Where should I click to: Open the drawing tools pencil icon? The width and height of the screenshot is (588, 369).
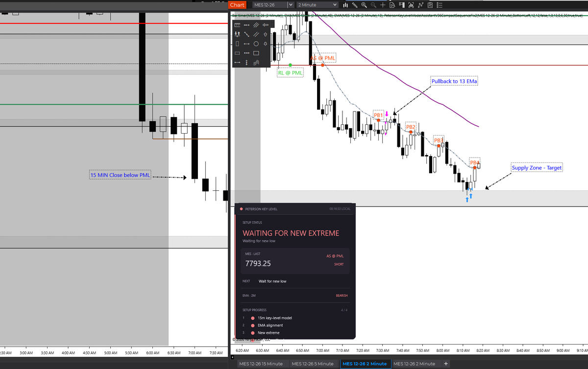[x=355, y=5]
